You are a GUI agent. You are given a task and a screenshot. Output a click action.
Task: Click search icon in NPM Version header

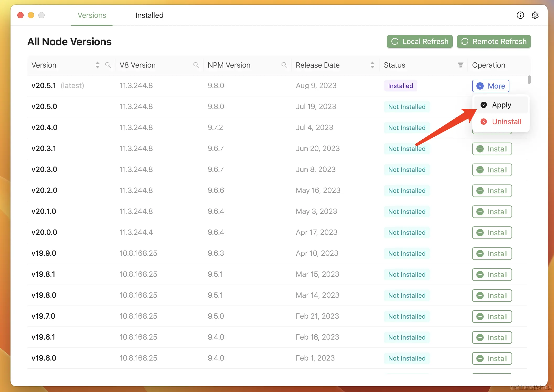pyautogui.click(x=284, y=65)
